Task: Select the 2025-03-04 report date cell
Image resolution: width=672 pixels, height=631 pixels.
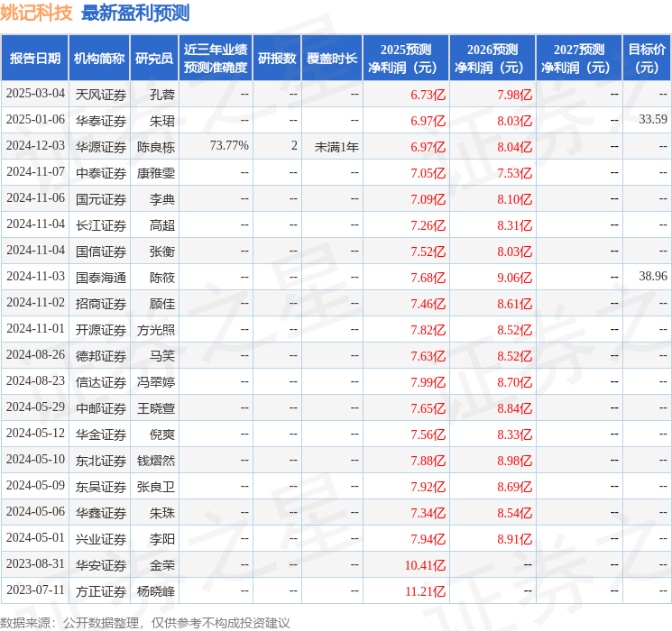Action: pyautogui.click(x=35, y=94)
